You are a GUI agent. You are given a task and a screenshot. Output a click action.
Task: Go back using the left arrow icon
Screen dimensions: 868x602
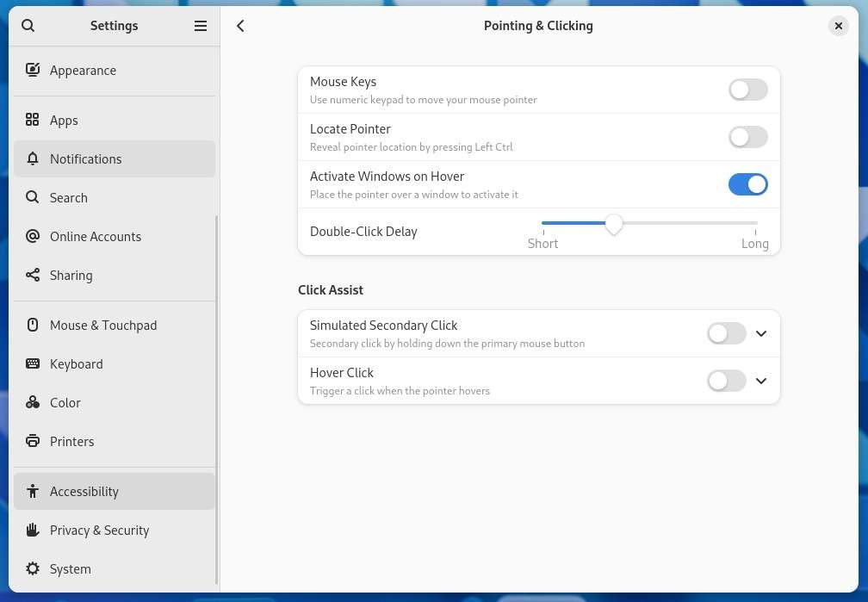[x=240, y=26]
